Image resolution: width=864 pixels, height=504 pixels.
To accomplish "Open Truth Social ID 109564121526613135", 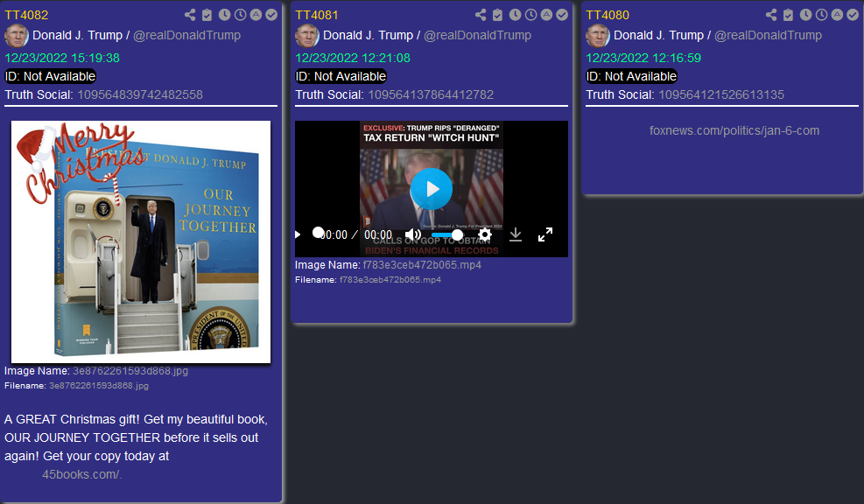I will [x=721, y=94].
